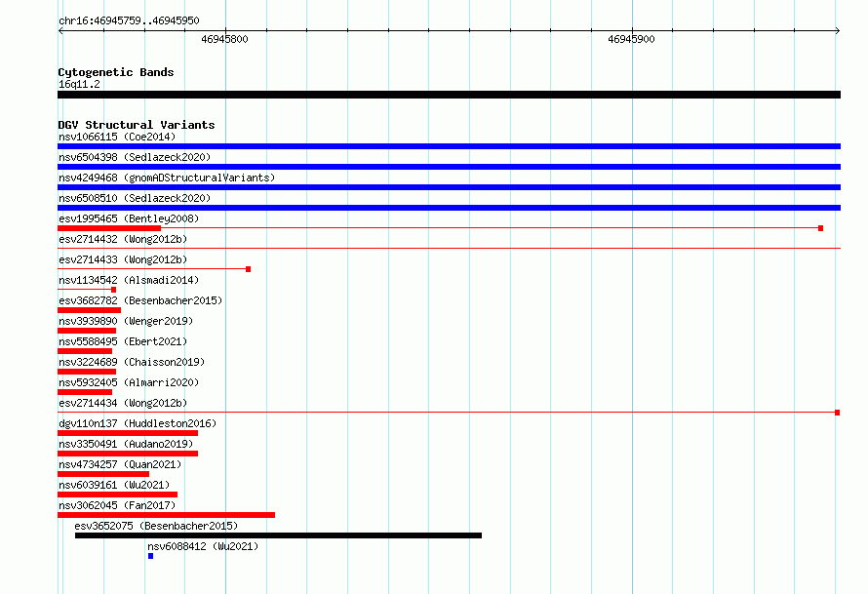The image size is (868, 594).
Task: Click the 46945900 ruler position label
Action: [631, 39]
